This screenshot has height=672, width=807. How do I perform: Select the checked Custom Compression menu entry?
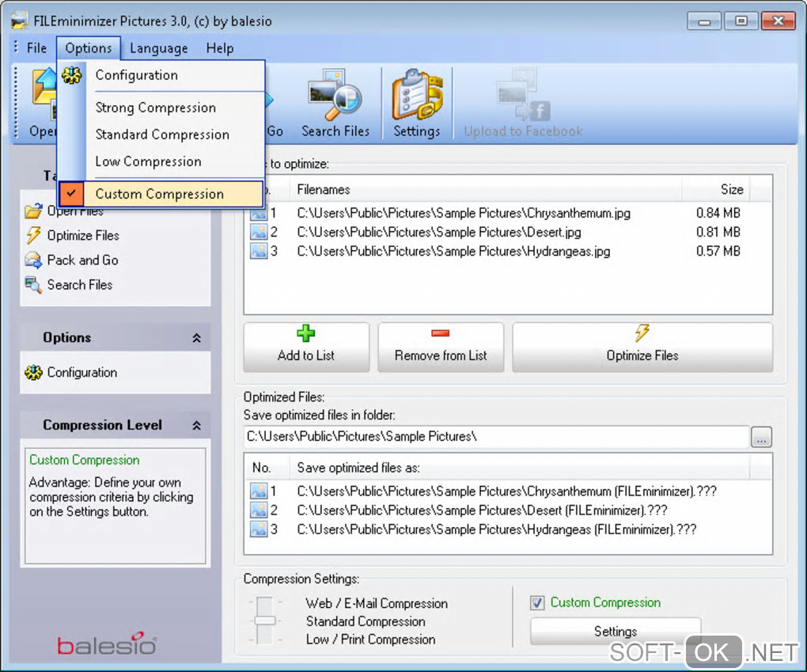pos(161,194)
